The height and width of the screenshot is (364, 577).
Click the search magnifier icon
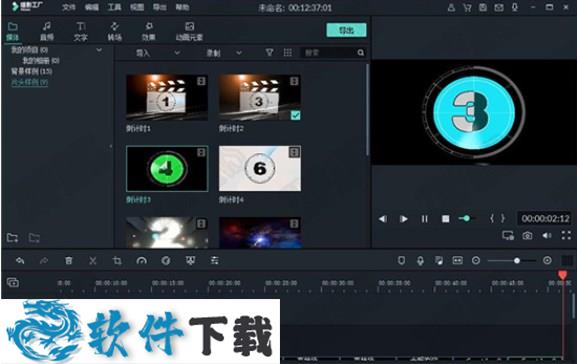[x=361, y=53]
